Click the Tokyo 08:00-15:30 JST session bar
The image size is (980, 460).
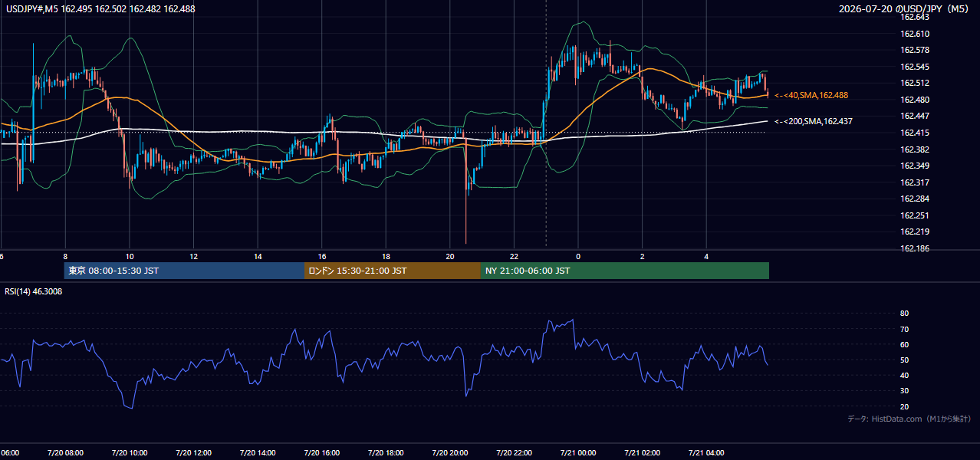(184, 271)
